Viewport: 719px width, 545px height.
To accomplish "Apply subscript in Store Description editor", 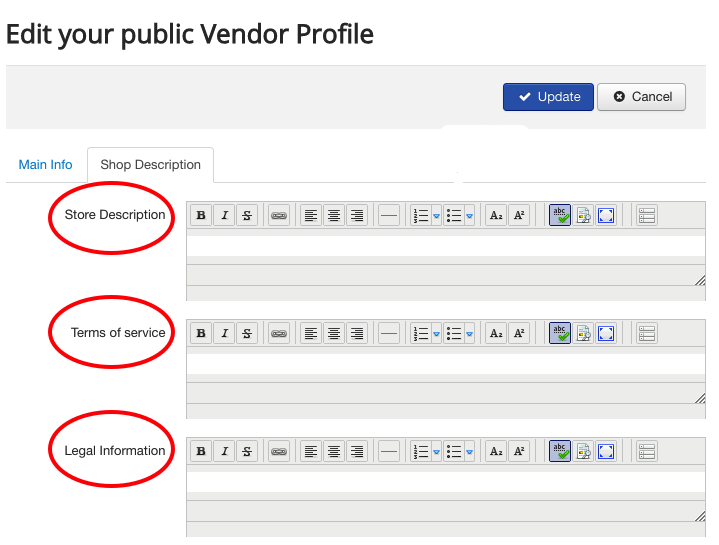I will click(x=496, y=215).
